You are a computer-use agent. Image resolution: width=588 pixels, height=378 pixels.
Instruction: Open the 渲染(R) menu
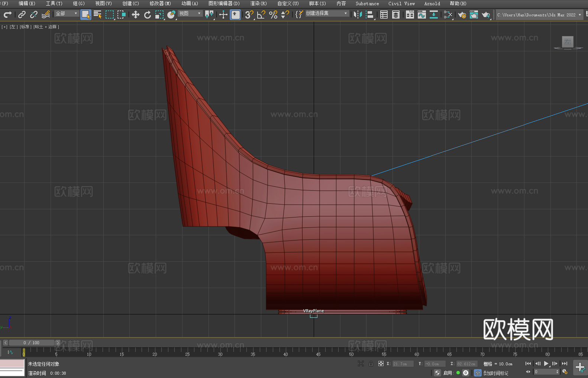click(258, 3)
